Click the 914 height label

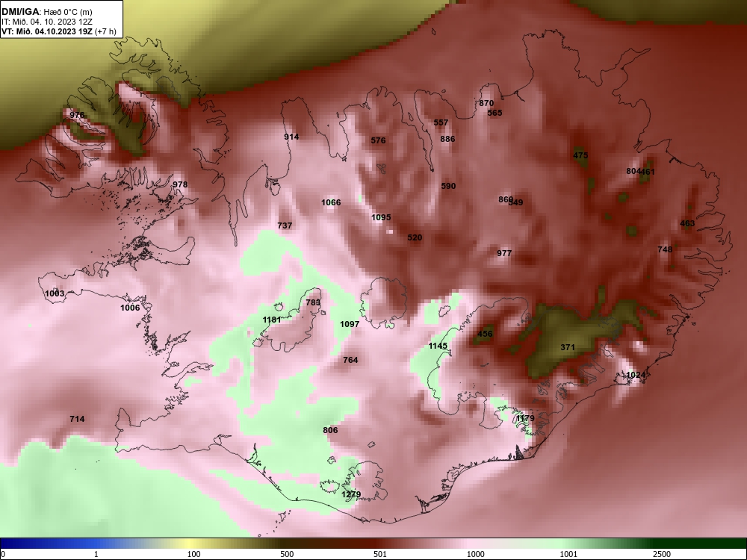291,137
